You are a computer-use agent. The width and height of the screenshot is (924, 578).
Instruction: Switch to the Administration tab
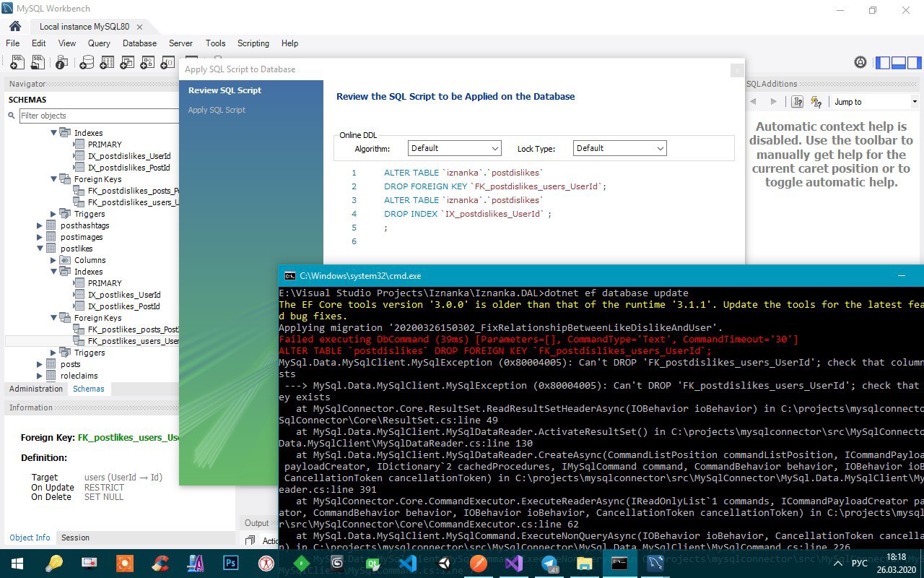point(36,389)
